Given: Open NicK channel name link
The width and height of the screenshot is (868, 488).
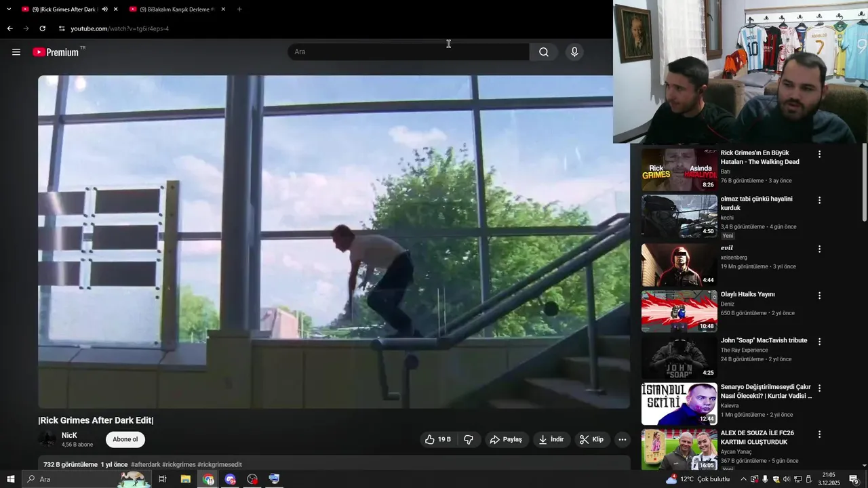Looking at the screenshot, I should click(x=69, y=435).
